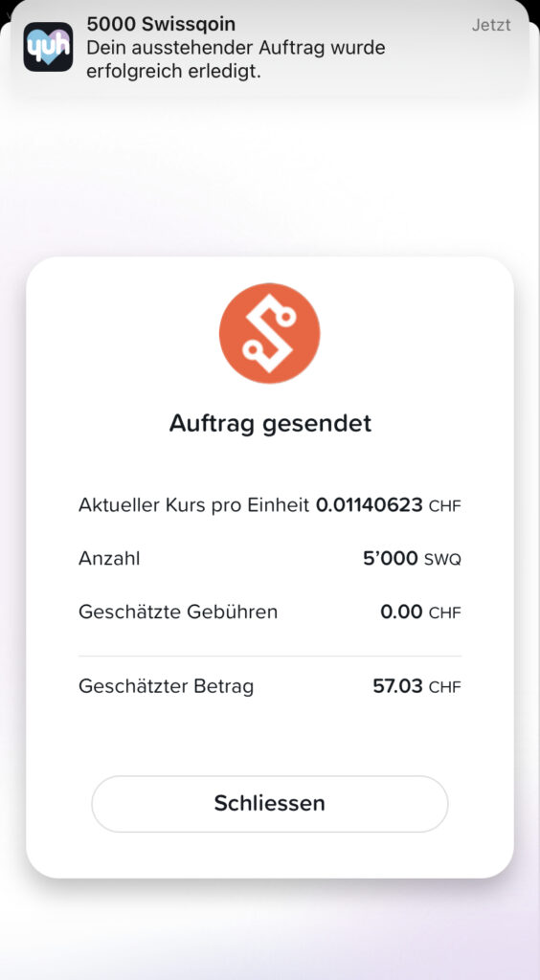
Task: Tap the Geschätzte Gebühren label
Action: [x=178, y=612]
